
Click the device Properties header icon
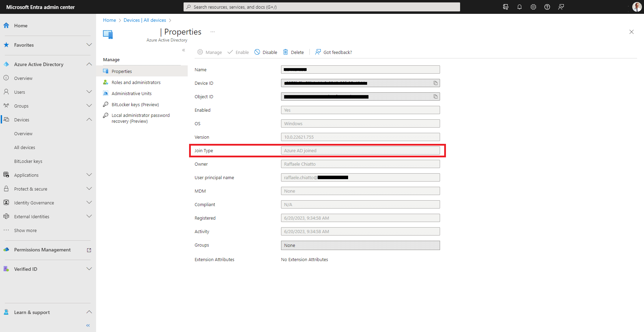tap(108, 35)
